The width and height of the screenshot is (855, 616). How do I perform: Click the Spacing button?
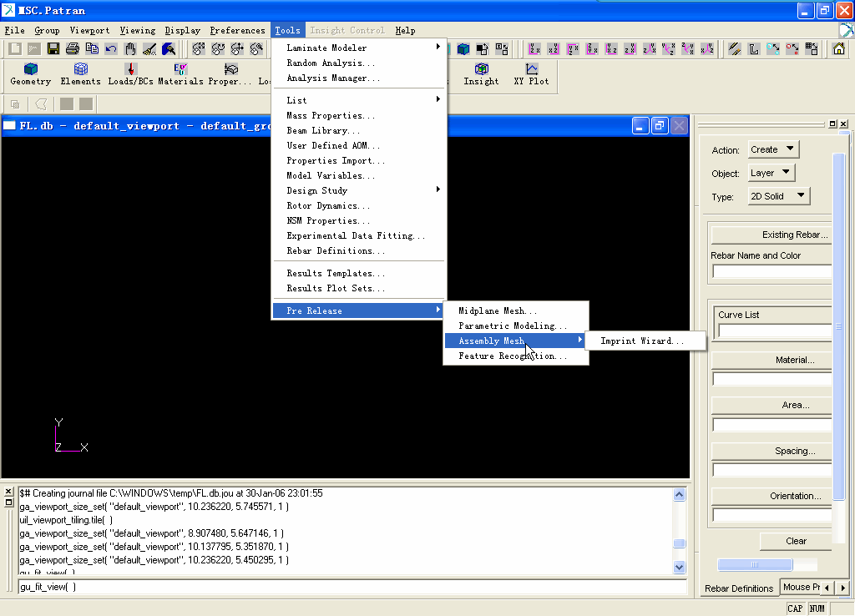772,451
